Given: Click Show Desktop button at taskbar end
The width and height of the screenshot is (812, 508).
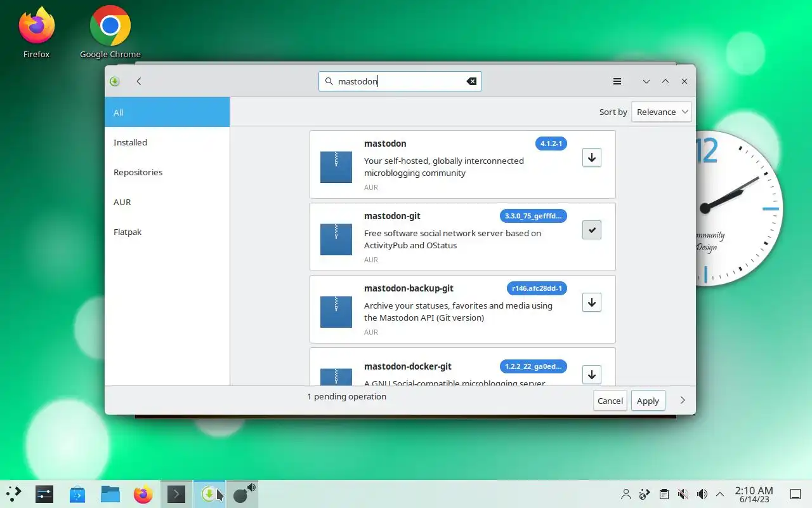Looking at the screenshot, I should pos(795,494).
